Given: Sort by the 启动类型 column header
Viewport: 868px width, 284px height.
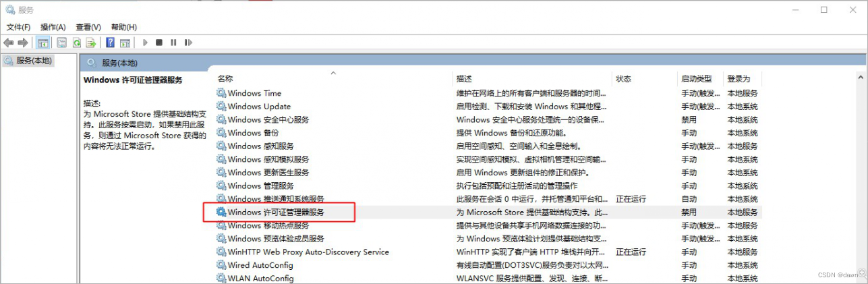Looking at the screenshot, I should (697, 79).
